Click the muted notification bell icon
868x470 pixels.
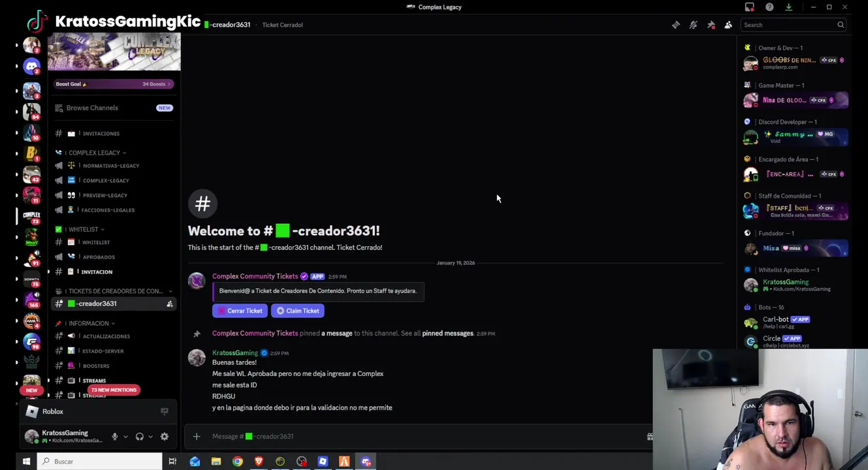coord(694,25)
